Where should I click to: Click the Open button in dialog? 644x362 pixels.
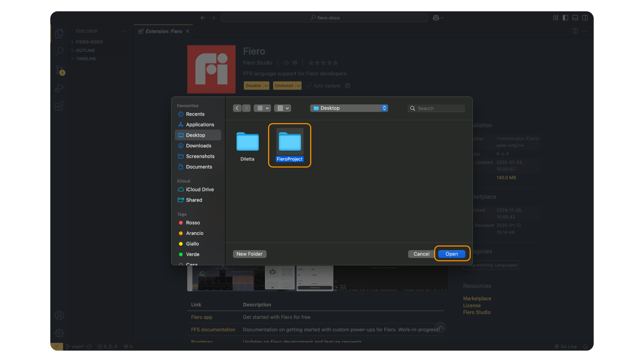point(452,254)
